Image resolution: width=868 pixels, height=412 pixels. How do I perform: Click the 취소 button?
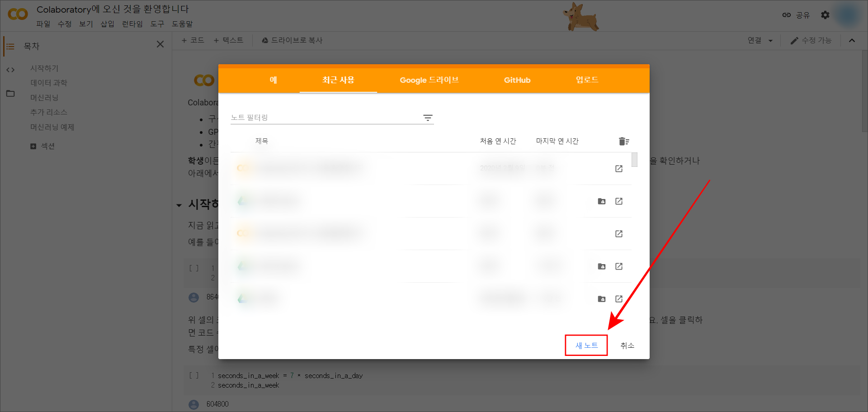[x=627, y=346]
